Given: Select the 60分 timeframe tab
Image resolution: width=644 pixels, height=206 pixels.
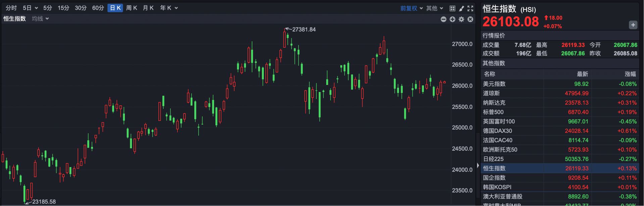Looking at the screenshot, I should point(98,8).
